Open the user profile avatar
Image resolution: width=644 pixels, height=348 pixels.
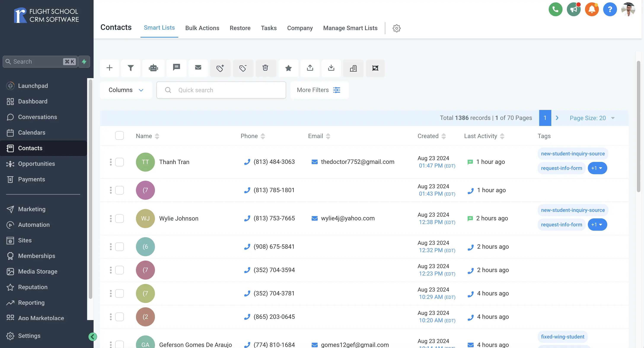(x=628, y=10)
